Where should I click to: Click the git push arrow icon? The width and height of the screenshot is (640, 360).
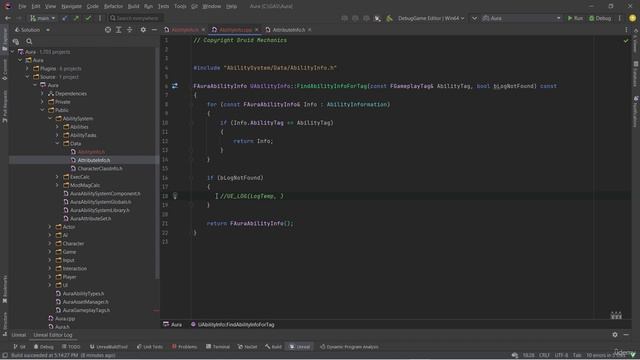point(76,18)
